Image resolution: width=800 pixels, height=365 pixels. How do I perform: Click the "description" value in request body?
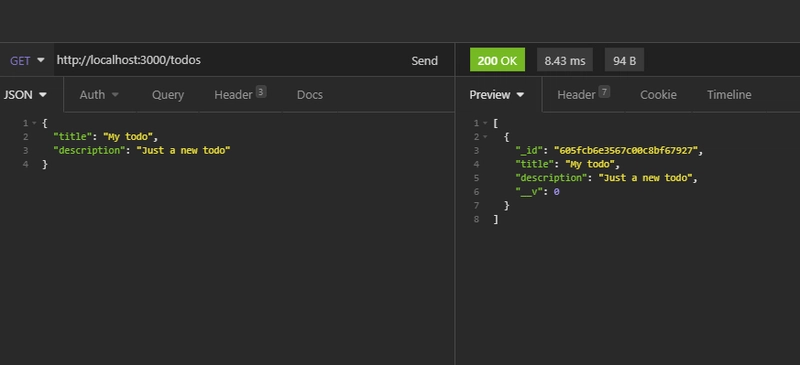[183, 151]
